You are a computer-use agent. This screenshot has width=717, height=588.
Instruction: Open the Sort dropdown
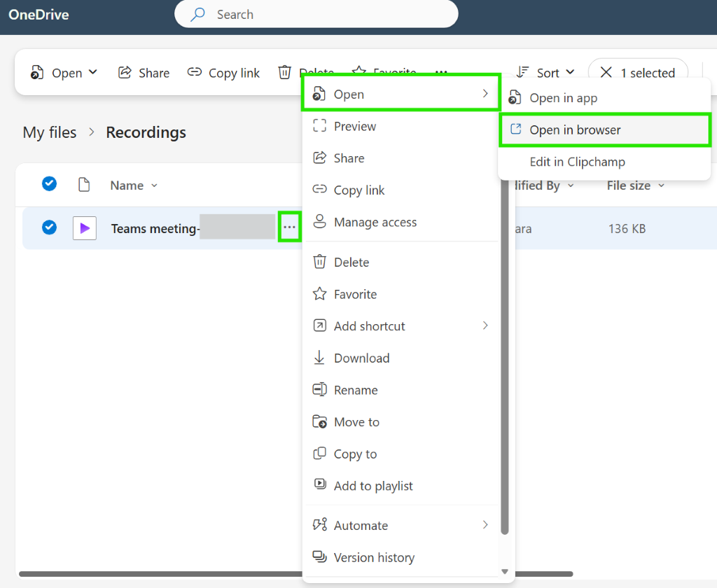545,73
